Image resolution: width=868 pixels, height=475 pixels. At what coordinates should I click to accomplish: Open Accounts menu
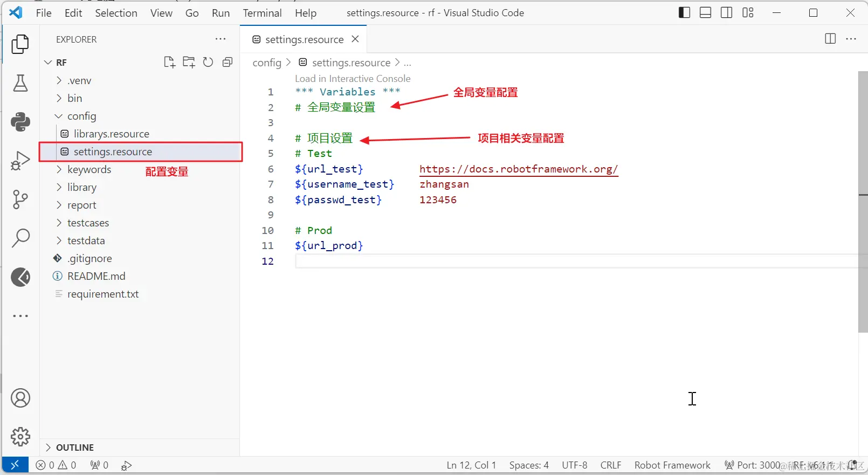click(x=20, y=398)
